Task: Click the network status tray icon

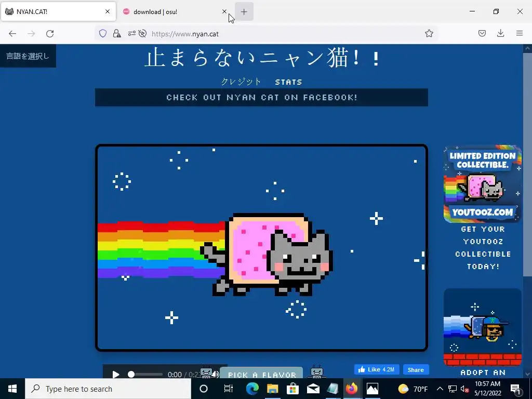Action: click(x=453, y=389)
